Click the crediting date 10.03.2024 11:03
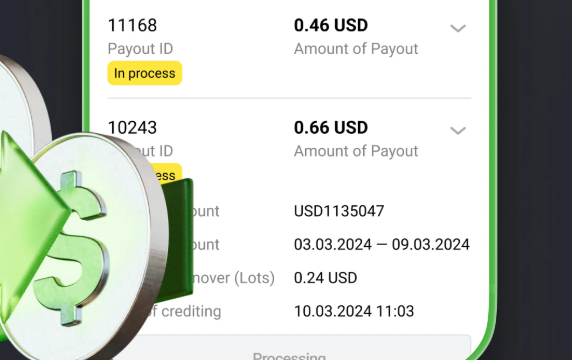Screen dimensions: 572x360 [x=354, y=311]
